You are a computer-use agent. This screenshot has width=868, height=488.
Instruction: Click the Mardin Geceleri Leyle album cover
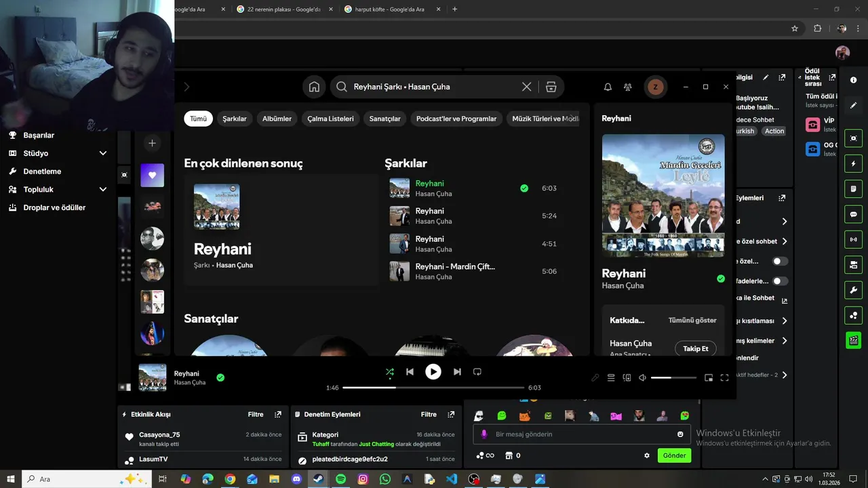coord(663,195)
